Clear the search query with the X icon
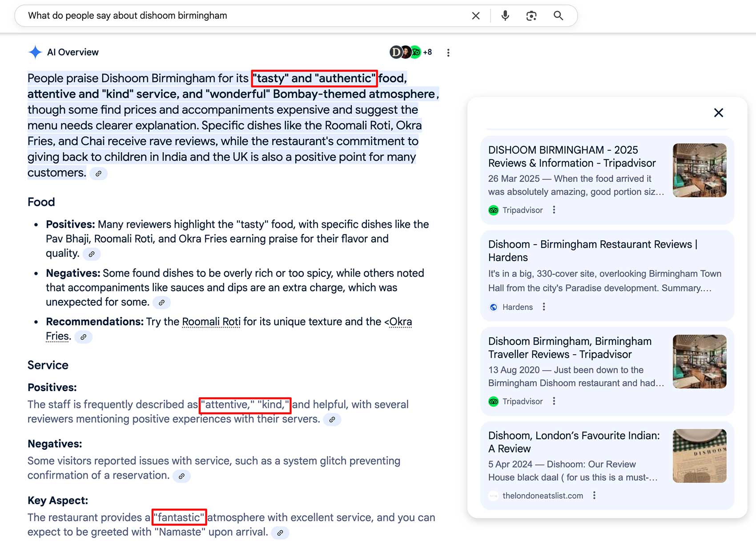Viewport: 756px width, 545px height. [x=475, y=16]
